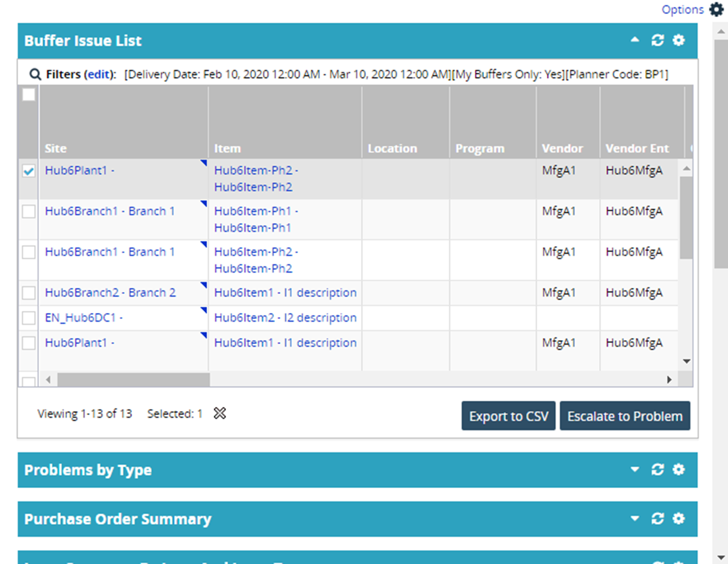Check the Hub6Branch1 row with Hub6Item-Ph1
728x564 pixels.
tap(29, 211)
